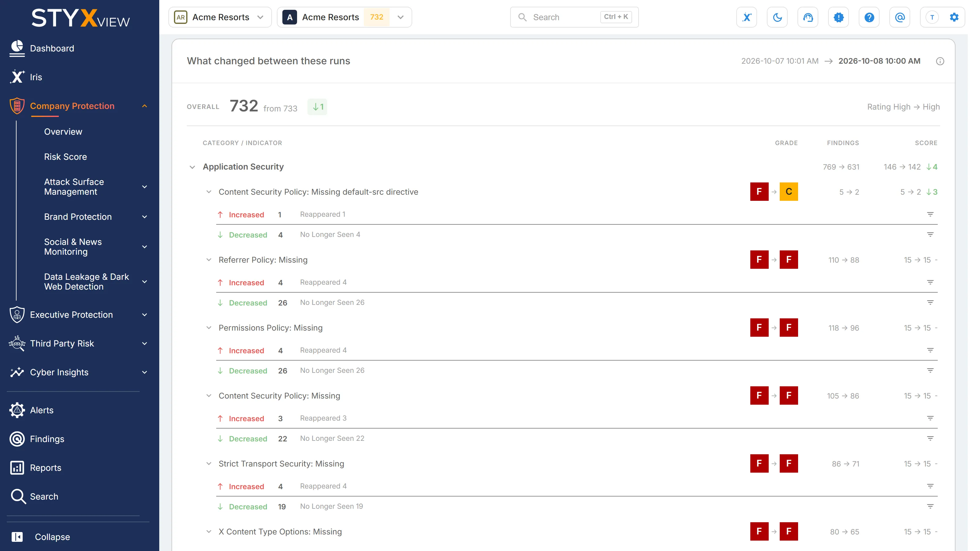Screen dimensions: 980x551
Task: Open support headset icon
Action: pos(808,17)
